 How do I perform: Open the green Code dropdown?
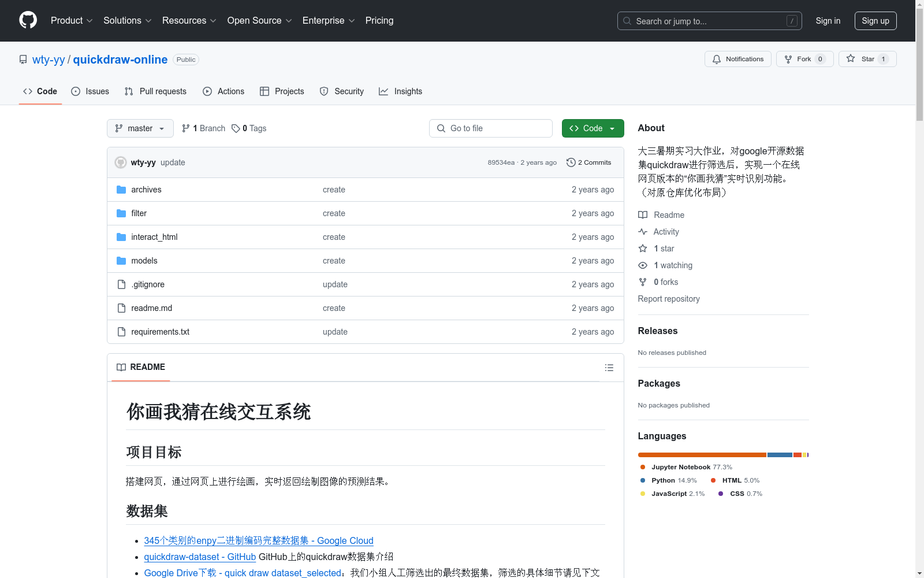593,128
